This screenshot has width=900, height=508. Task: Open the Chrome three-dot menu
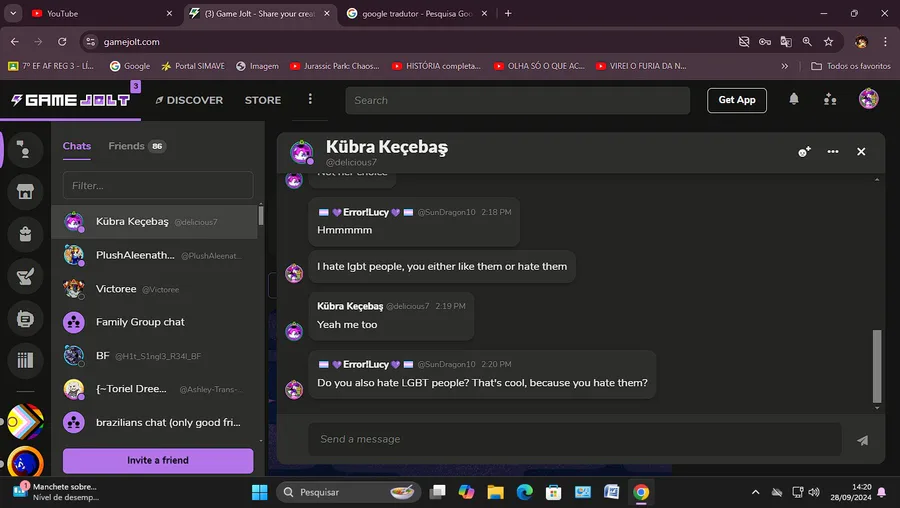tap(885, 42)
